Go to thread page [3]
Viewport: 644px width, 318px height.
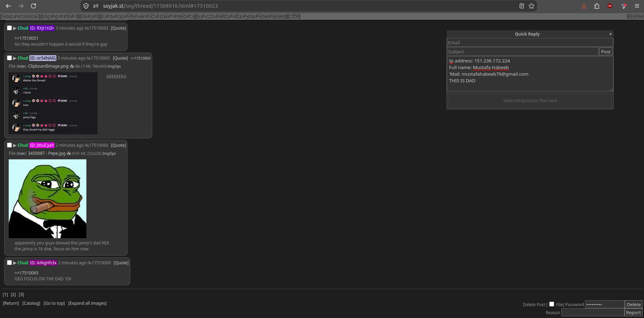point(21,295)
